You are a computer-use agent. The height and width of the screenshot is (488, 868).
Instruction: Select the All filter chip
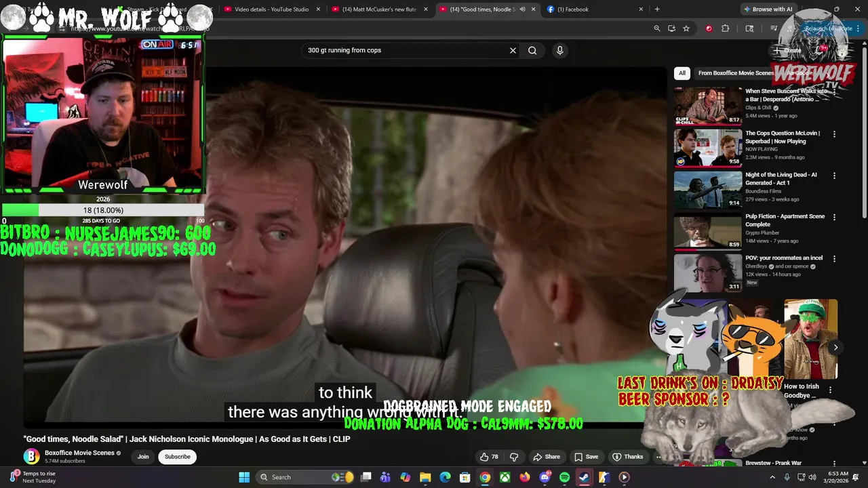pos(682,73)
